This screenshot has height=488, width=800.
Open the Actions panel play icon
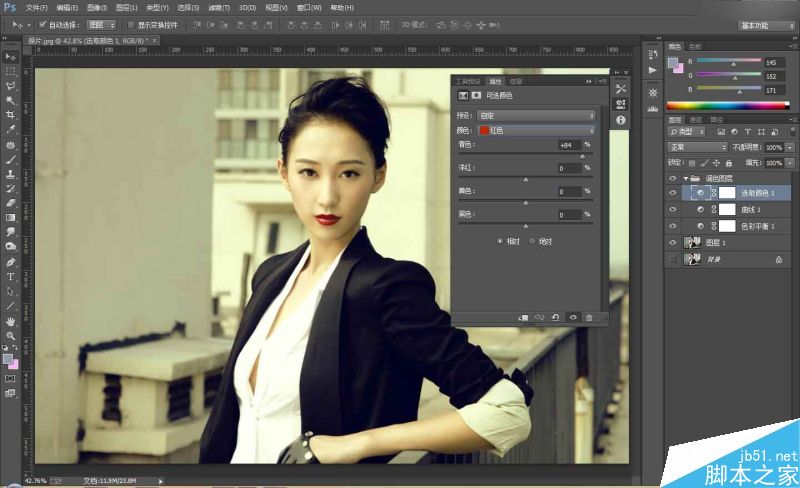click(x=653, y=70)
